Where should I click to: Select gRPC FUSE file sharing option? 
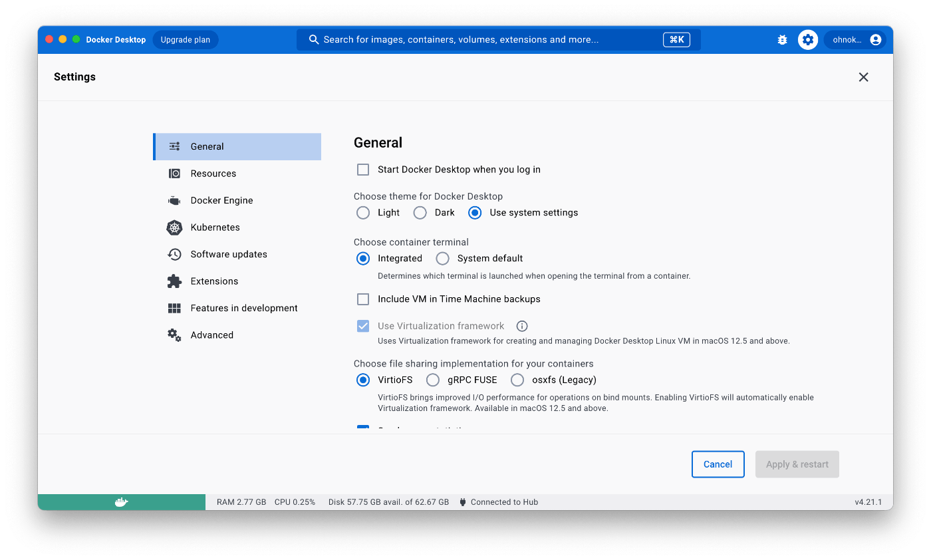click(433, 380)
